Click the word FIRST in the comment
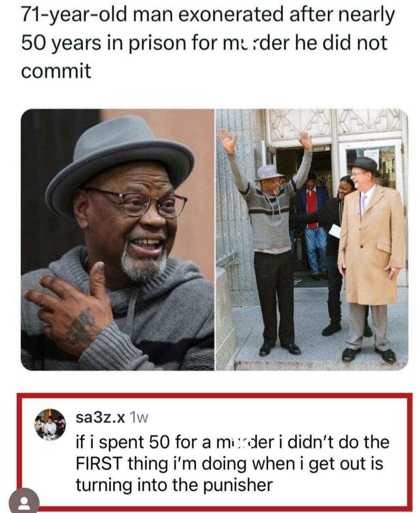Viewport: 420px width, 513px height. (98, 463)
